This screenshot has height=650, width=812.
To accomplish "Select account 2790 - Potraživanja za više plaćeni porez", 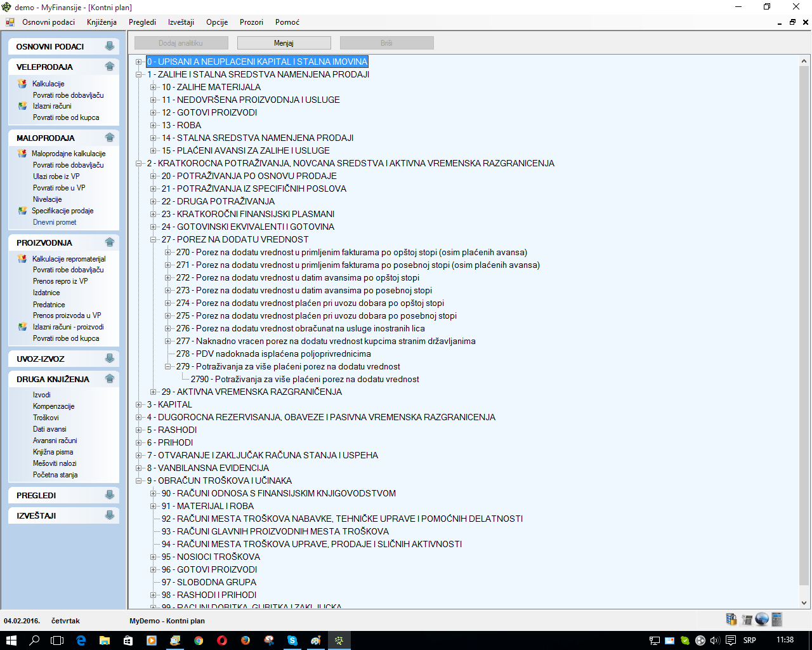I will point(304,379).
